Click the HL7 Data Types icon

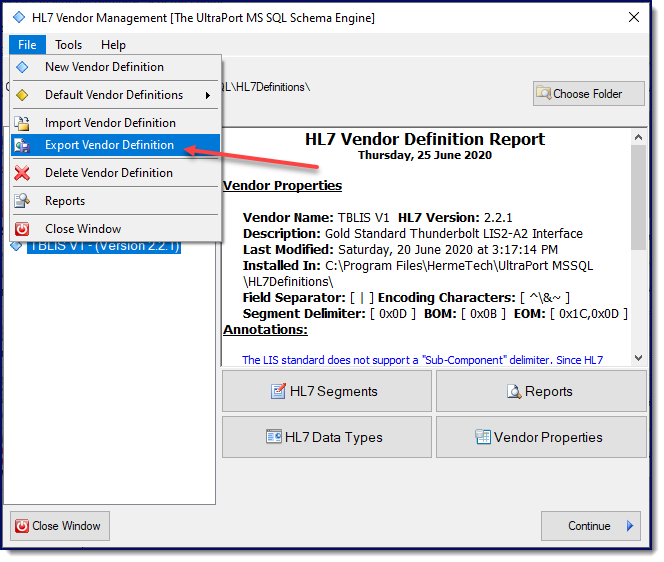[274, 436]
